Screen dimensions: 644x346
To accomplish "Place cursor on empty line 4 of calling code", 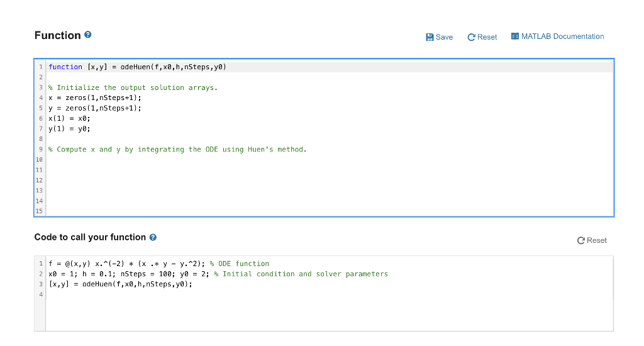I will 330,294.
